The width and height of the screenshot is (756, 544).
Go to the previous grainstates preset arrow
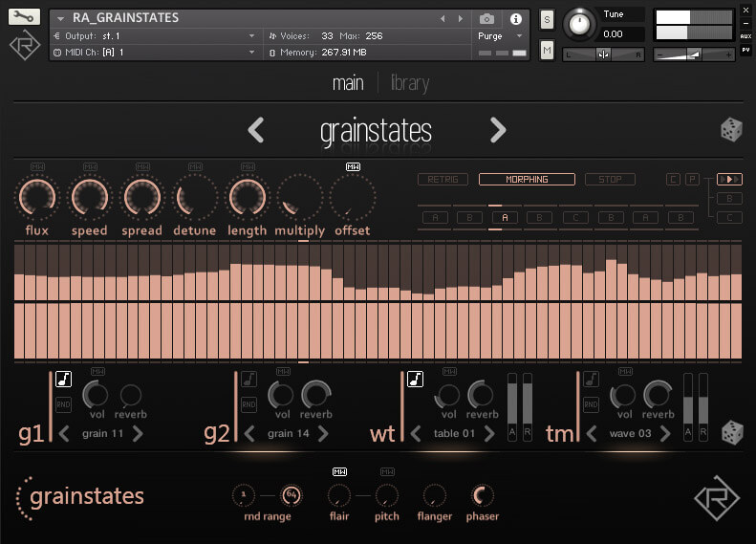(255, 131)
